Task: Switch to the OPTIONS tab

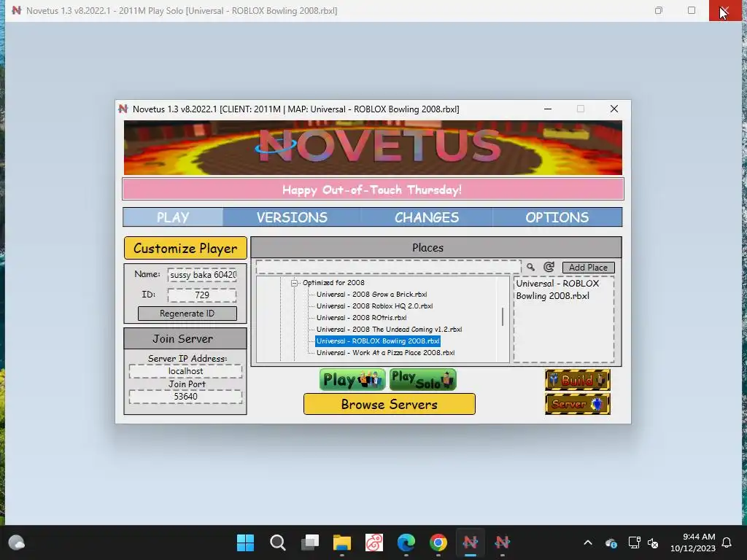Action: (x=557, y=217)
